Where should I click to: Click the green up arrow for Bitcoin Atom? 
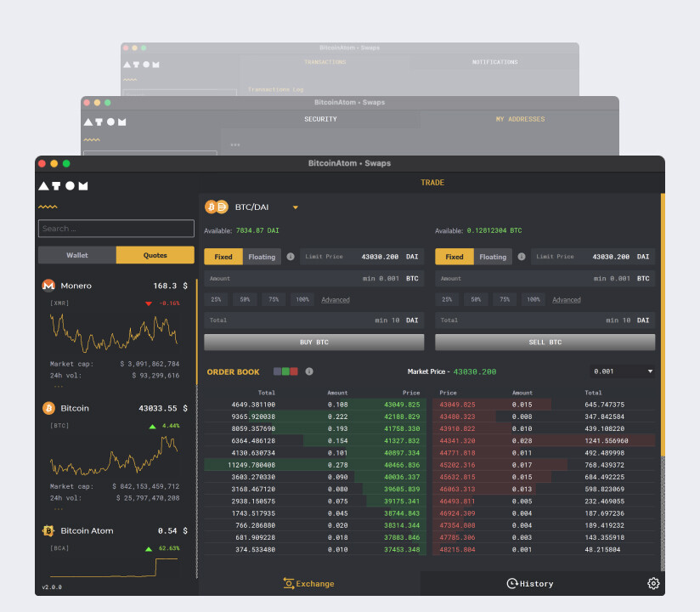click(149, 548)
